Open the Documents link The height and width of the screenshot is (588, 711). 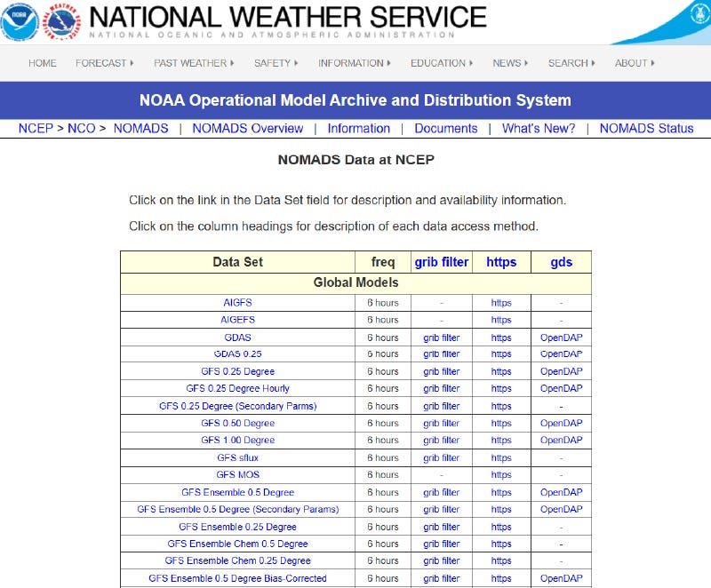pyautogui.click(x=446, y=128)
